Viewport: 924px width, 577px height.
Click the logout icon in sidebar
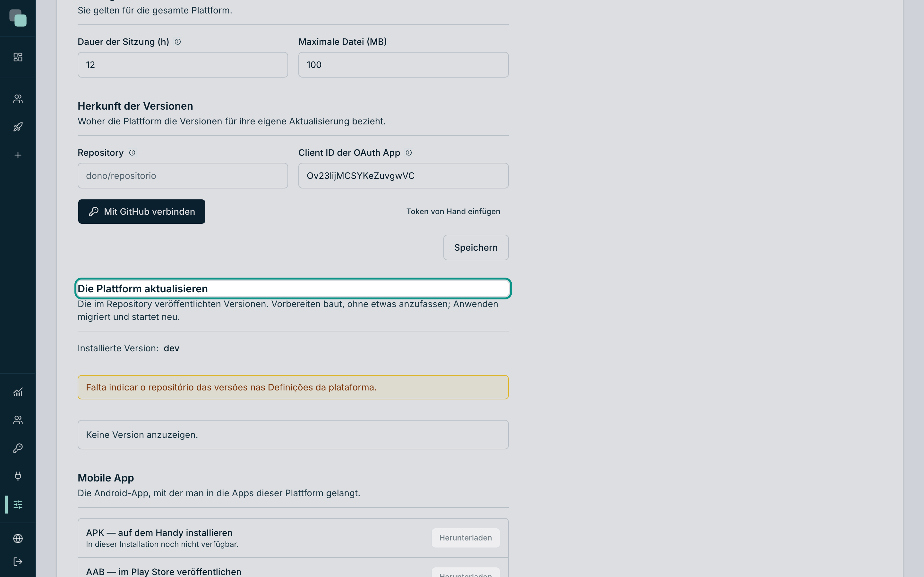click(18, 562)
